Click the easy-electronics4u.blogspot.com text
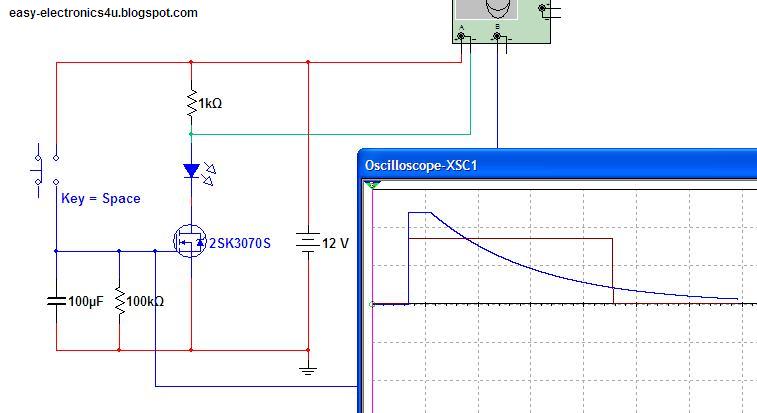The height and width of the screenshot is (413, 757). click(103, 13)
